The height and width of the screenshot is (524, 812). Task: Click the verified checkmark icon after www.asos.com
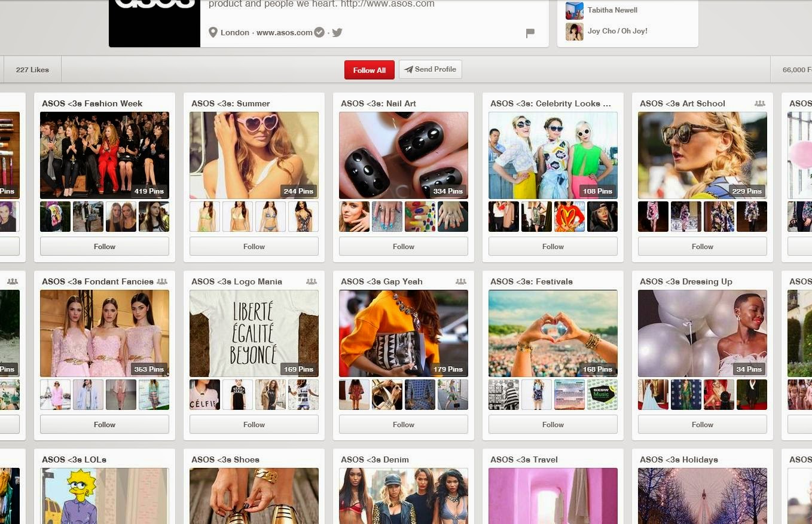pos(319,32)
